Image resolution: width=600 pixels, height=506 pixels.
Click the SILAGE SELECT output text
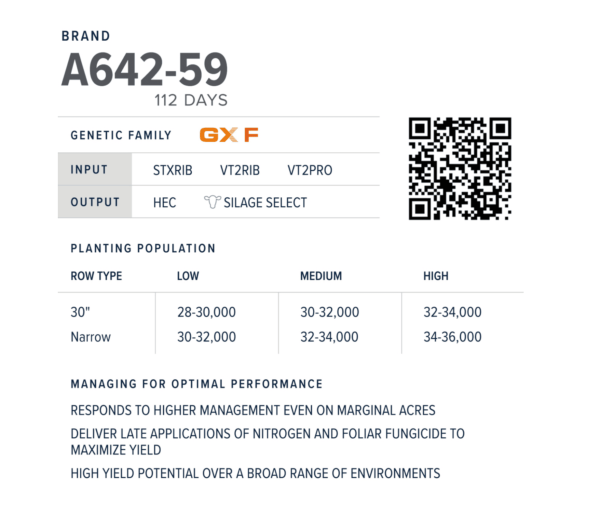265,202
